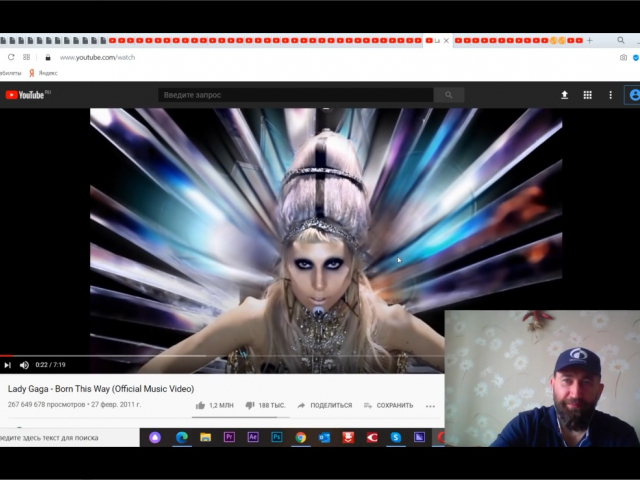Click the browser tab search magnifier icon
Screen dimensions: 640x480
point(621,40)
